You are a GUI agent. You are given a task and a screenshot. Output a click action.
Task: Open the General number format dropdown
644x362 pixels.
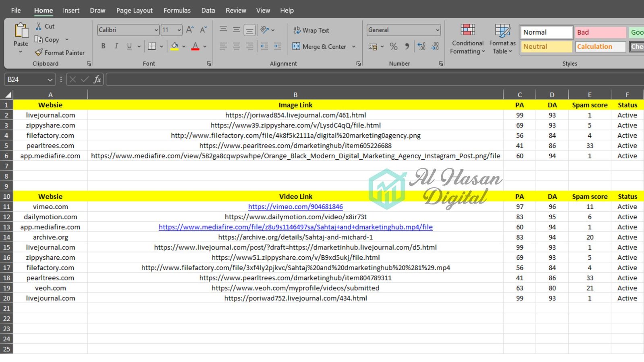click(438, 30)
